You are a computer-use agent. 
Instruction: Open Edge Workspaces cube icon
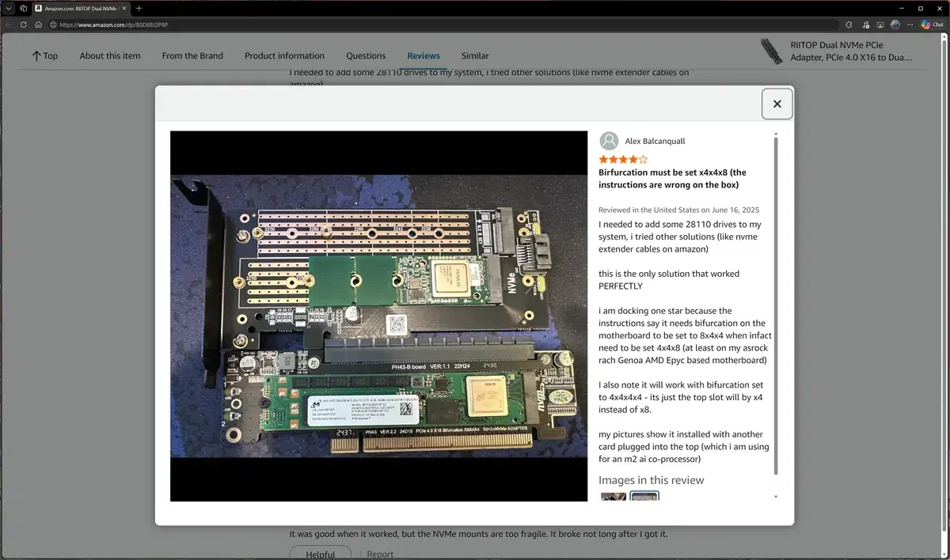tap(23, 8)
